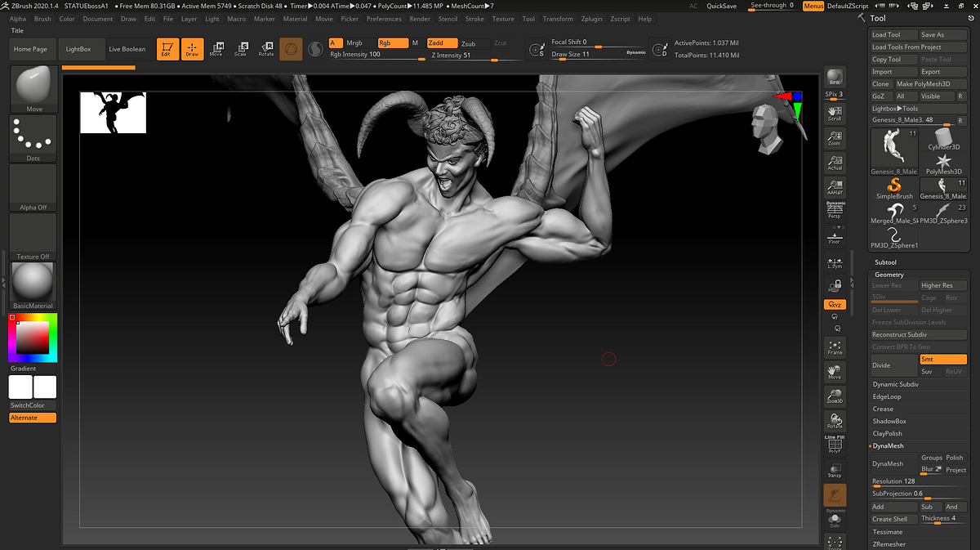Click the Load Tool button
Viewport: 980px width, 550px height.
[894, 35]
